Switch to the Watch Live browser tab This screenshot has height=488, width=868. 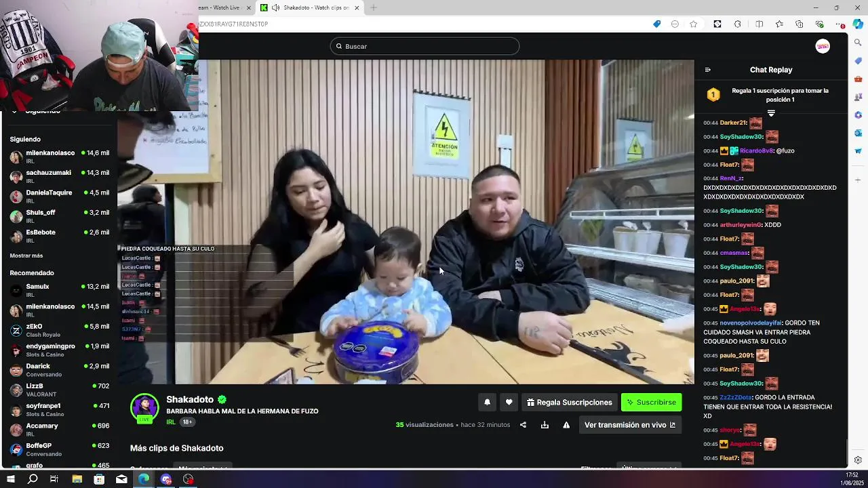coord(224,7)
